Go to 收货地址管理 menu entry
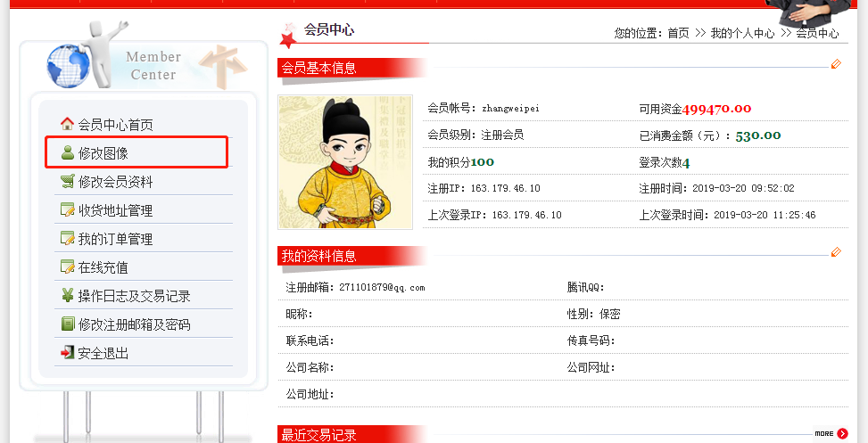This screenshot has width=868, height=443. point(115,210)
